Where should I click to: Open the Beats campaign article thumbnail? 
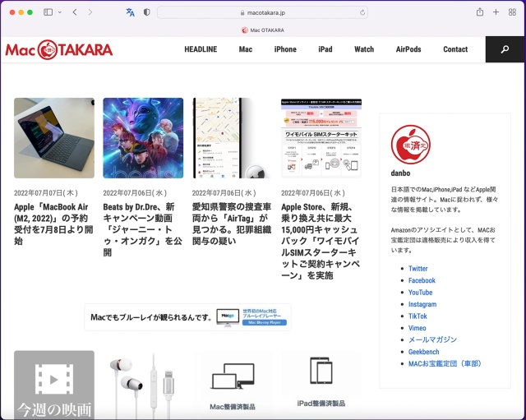143,138
